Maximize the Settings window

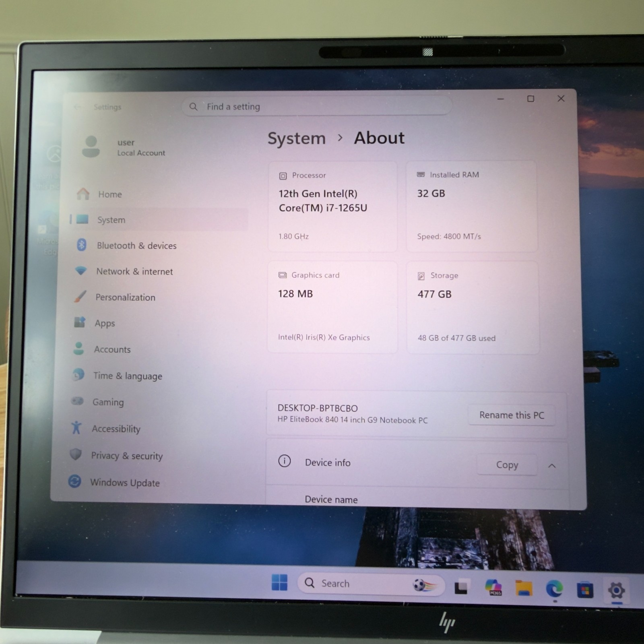pos(530,99)
